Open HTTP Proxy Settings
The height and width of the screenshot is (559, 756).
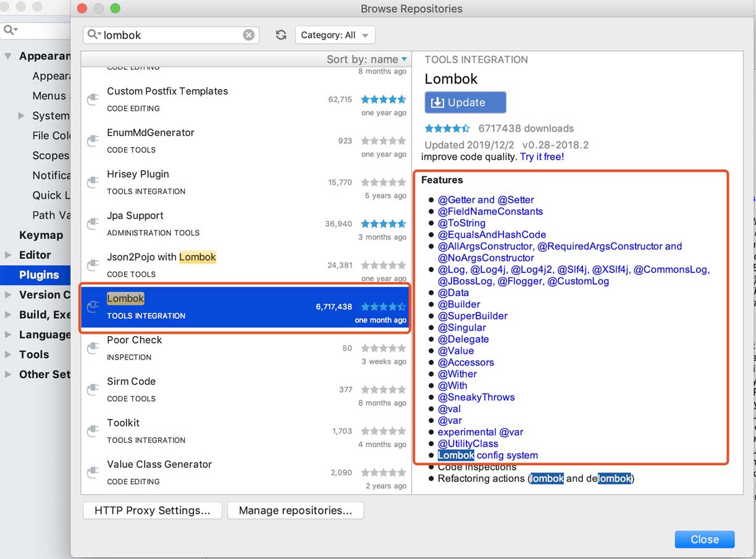(x=153, y=510)
